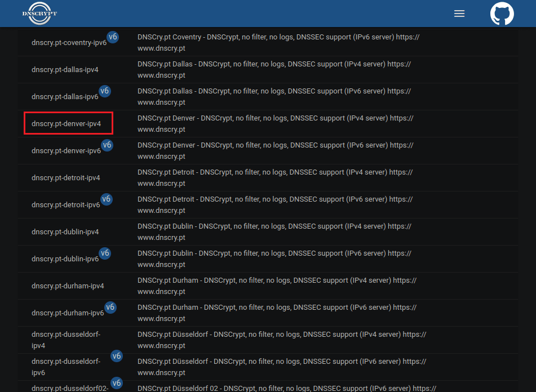This screenshot has height=392, width=536.
Task: Open the hamburger menu in header
Action: [x=459, y=14]
